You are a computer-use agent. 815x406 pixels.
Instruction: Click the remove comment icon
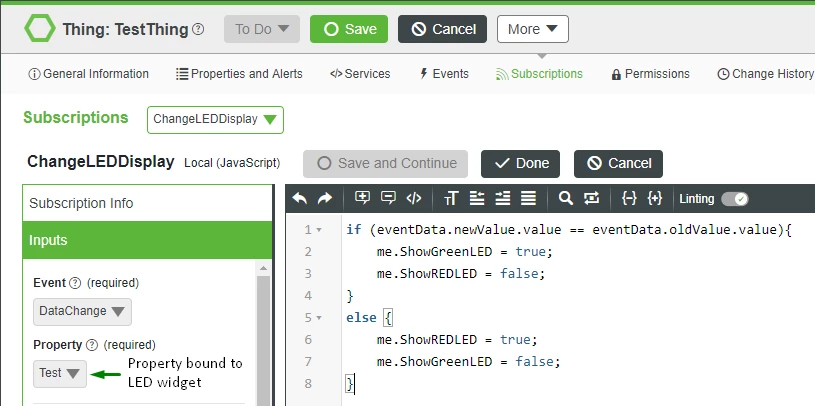pos(388,198)
